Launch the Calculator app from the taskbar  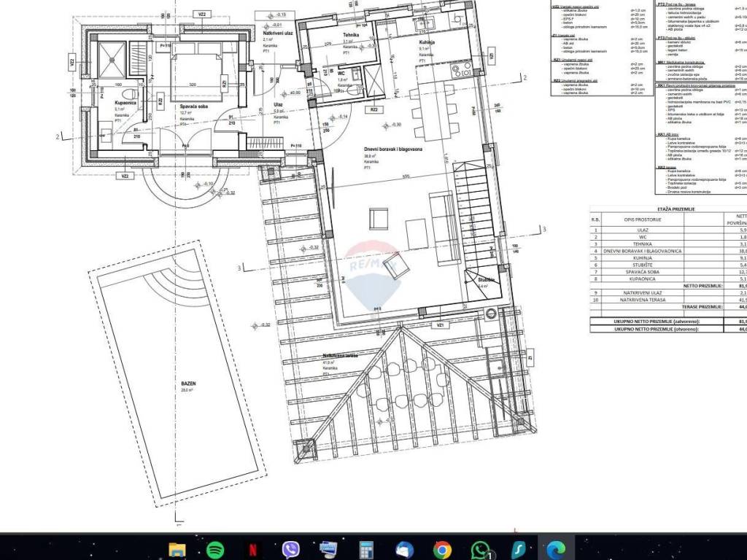(x=366, y=549)
